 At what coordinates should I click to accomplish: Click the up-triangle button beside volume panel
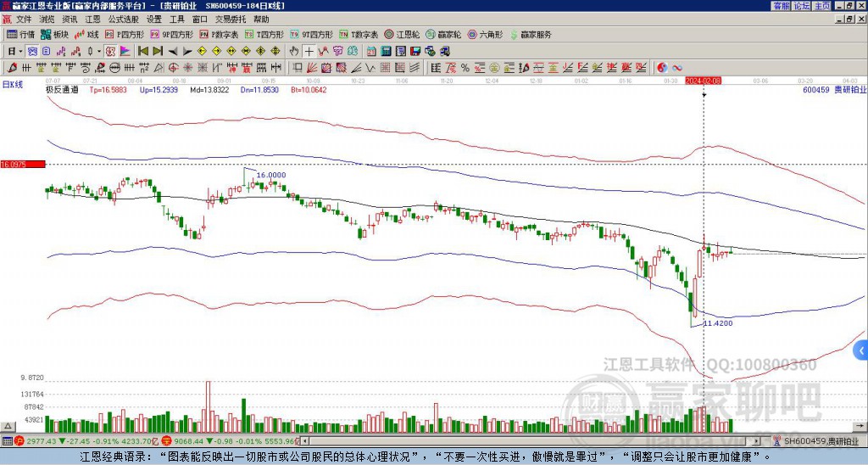click(8, 426)
